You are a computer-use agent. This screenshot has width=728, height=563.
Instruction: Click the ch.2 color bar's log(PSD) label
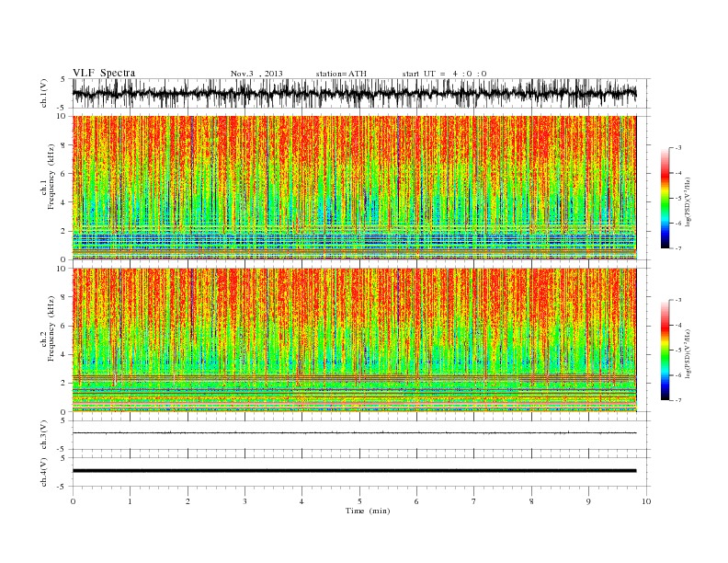point(688,353)
